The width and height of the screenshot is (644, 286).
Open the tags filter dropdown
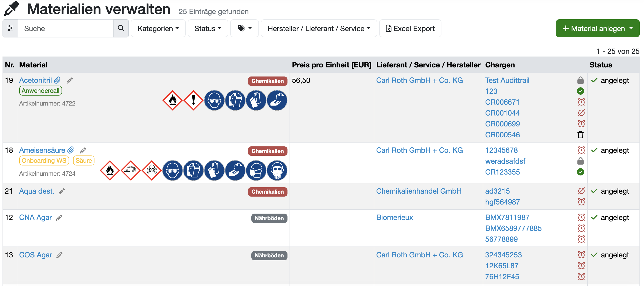tap(244, 28)
